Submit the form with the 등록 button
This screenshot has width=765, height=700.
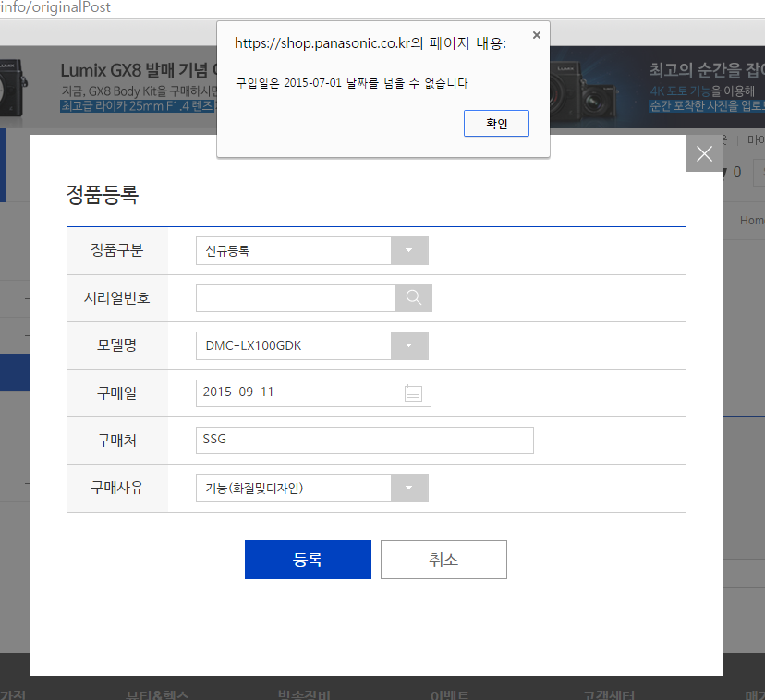pyautogui.click(x=308, y=560)
